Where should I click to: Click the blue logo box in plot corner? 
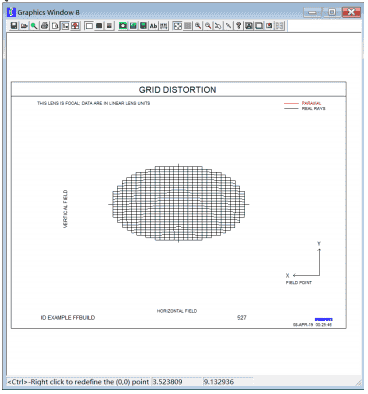[x=323, y=320]
